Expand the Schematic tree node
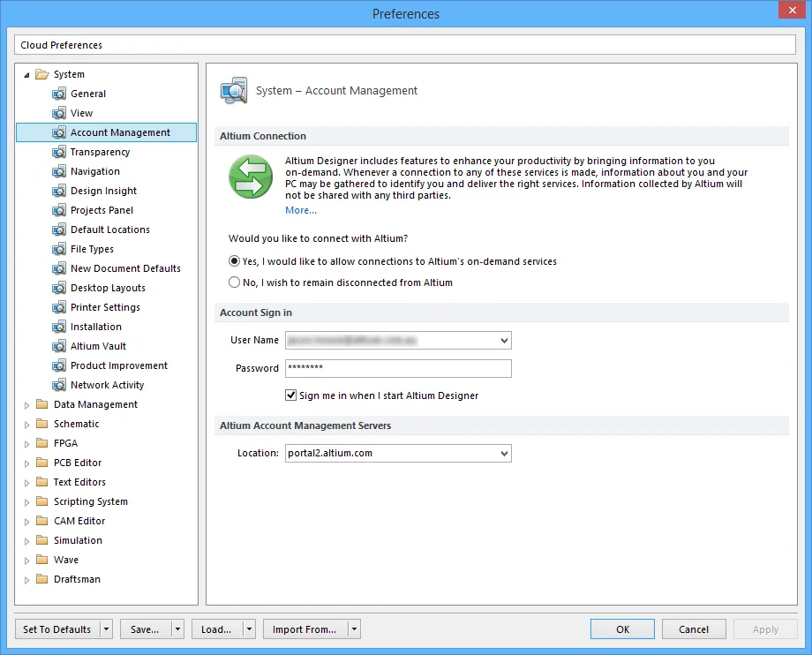Image resolution: width=812 pixels, height=655 pixels. (x=27, y=425)
